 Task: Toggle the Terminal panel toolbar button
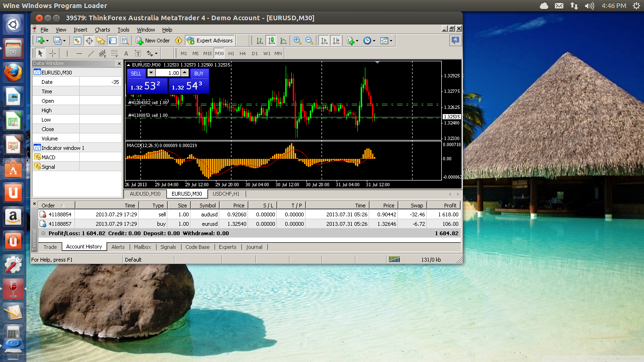click(112, 41)
